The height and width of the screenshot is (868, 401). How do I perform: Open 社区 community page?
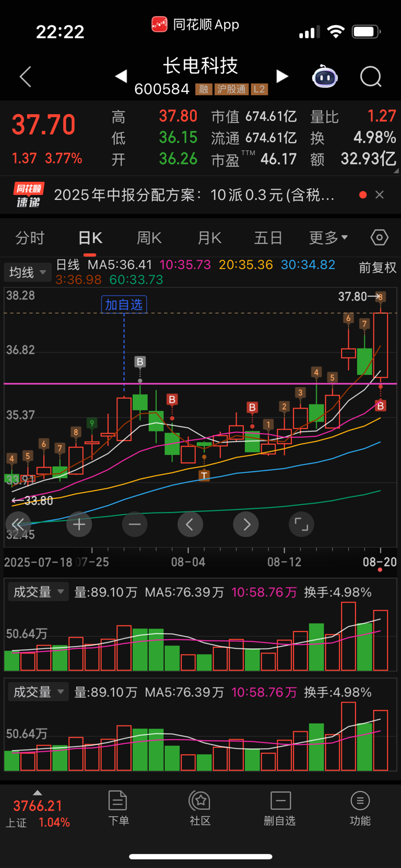[x=200, y=808]
